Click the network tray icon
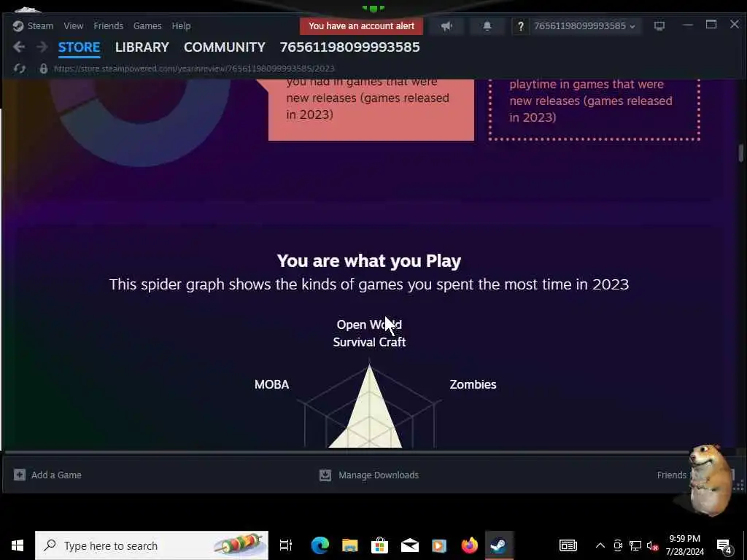 coord(635,545)
